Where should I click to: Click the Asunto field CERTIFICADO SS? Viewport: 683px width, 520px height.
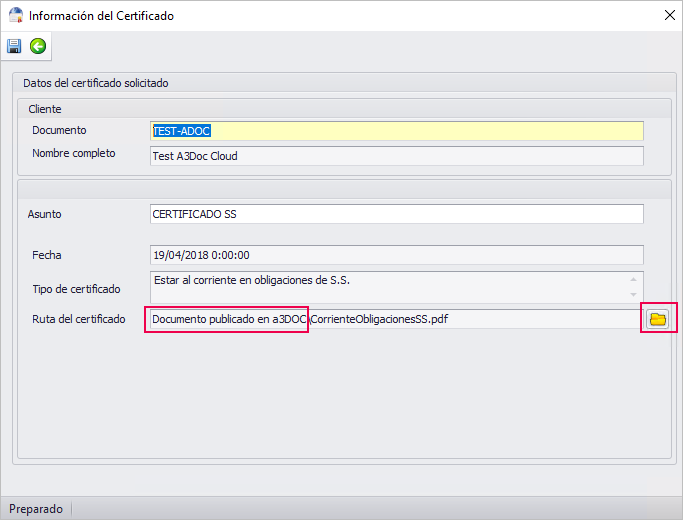[397, 214]
